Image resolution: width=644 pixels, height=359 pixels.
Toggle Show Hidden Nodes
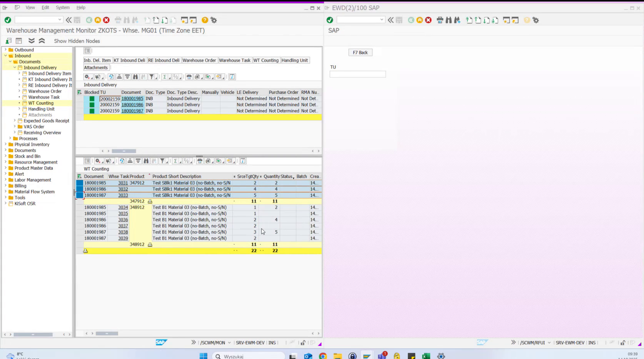click(x=77, y=41)
